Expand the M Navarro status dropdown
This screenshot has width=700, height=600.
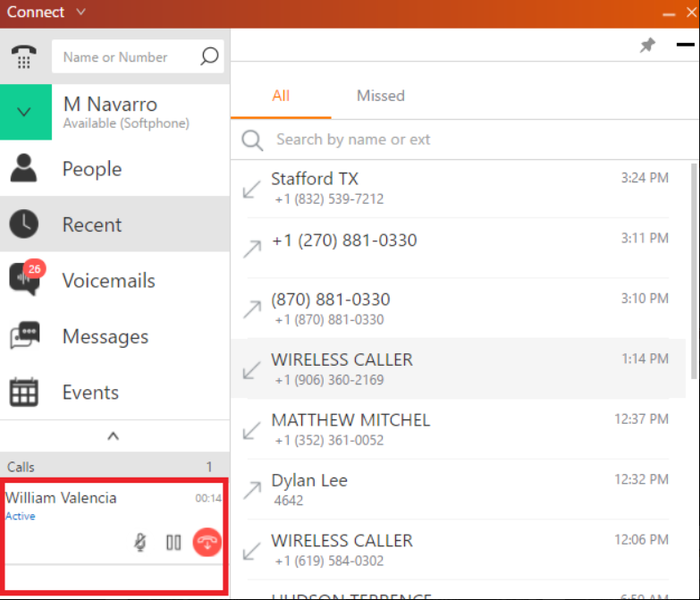[x=25, y=112]
